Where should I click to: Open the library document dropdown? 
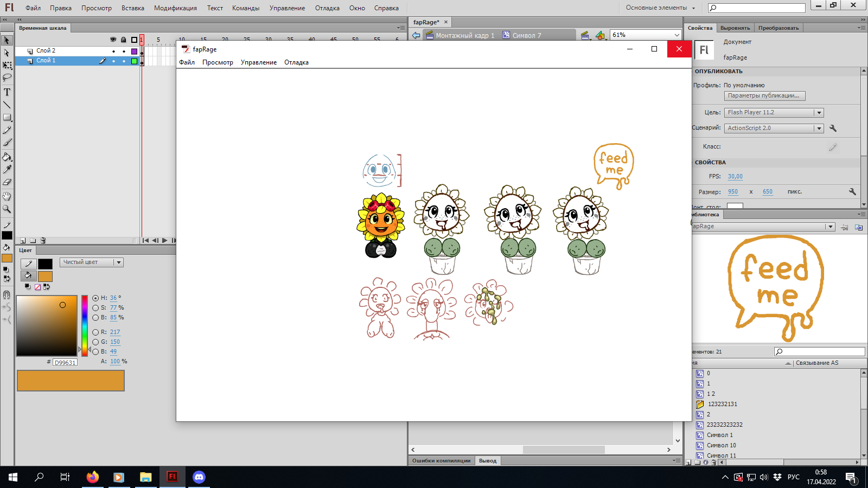tap(763, 227)
